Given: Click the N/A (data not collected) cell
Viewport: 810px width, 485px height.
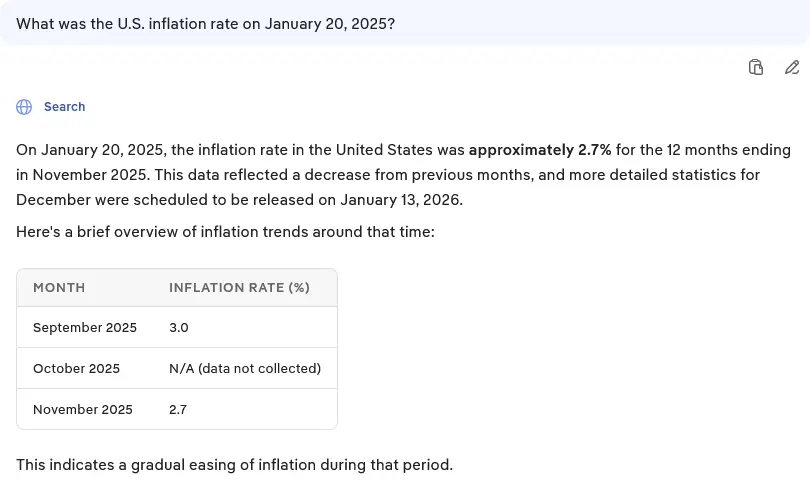Looking at the screenshot, I should pyautogui.click(x=245, y=369).
